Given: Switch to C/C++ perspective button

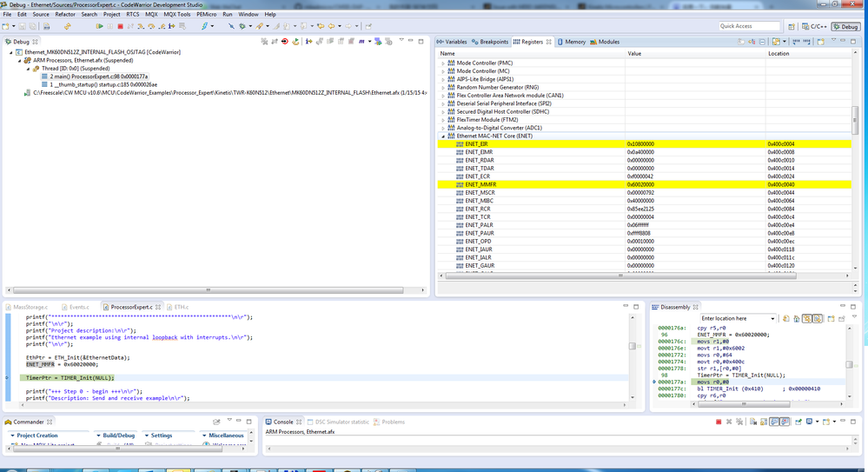Looking at the screenshot, I should [814, 26].
